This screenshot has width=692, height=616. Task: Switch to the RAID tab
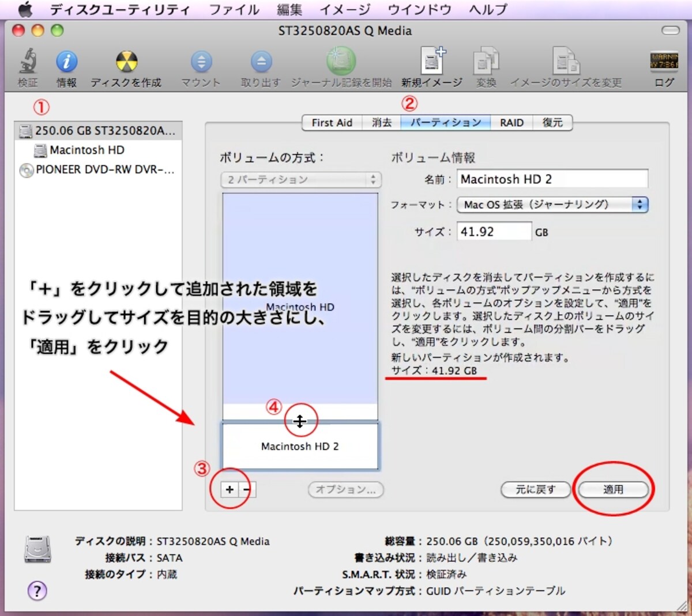[x=512, y=123]
